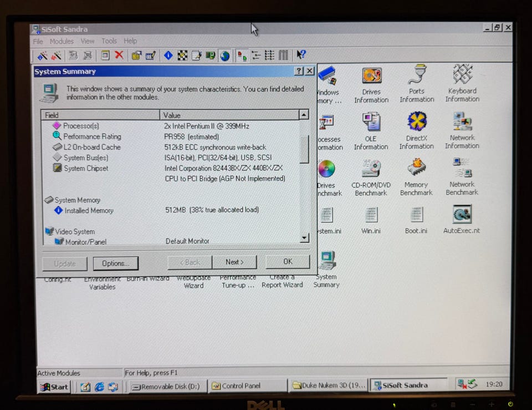This screenshot has width=532, height=410.
Task: Select the System Summary module icon
Action: (x=326, y=270)
